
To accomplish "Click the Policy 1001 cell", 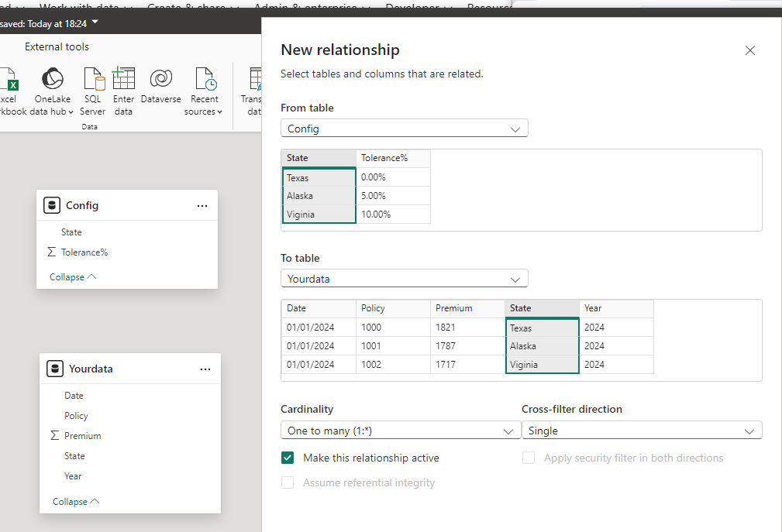I will (x=393, y=345).
